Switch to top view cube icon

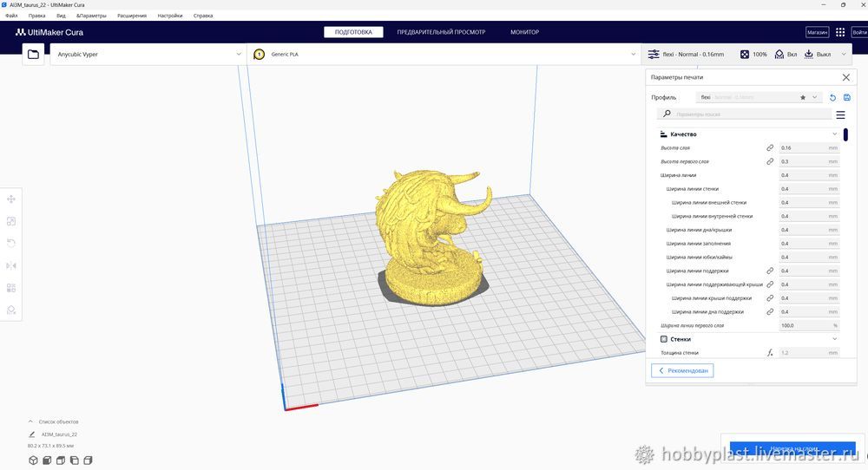click(x=61, y=460)
